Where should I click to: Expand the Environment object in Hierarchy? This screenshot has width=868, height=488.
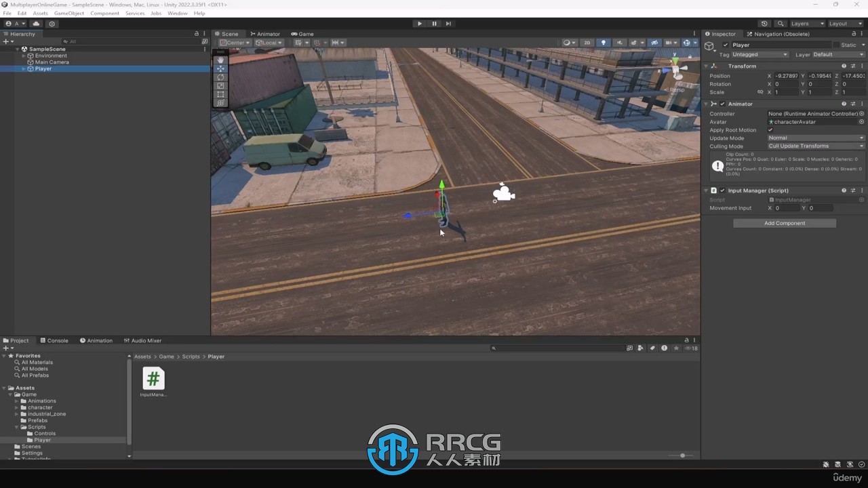[x=24, y=56]
